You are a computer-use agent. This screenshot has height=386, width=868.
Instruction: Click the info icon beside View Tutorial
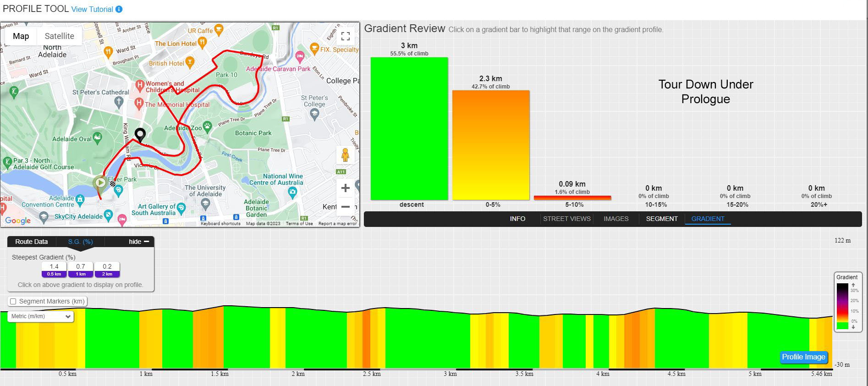tap(119, 9)
